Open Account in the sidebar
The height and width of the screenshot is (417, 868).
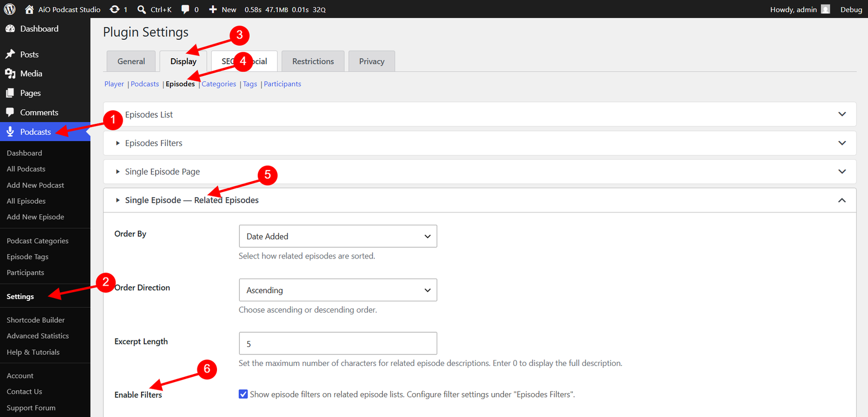click(20, 376)
